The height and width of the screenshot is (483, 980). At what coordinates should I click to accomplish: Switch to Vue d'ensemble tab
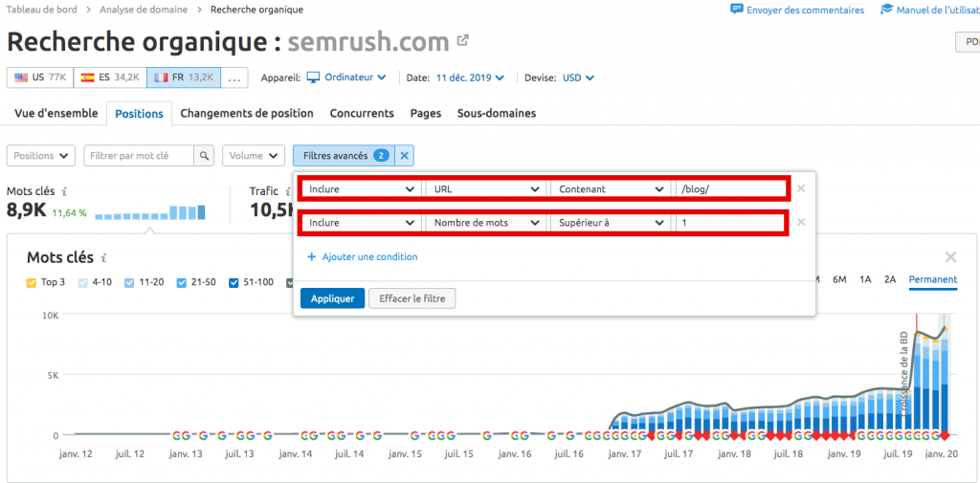56,113
